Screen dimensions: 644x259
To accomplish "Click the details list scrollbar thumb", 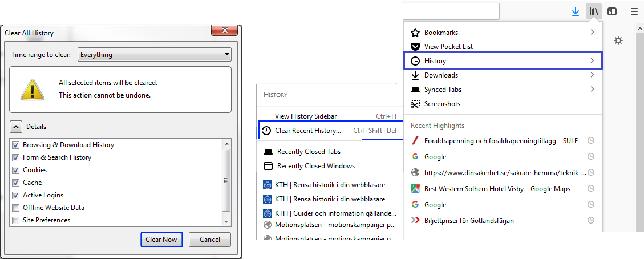I will tap(226, 180).
